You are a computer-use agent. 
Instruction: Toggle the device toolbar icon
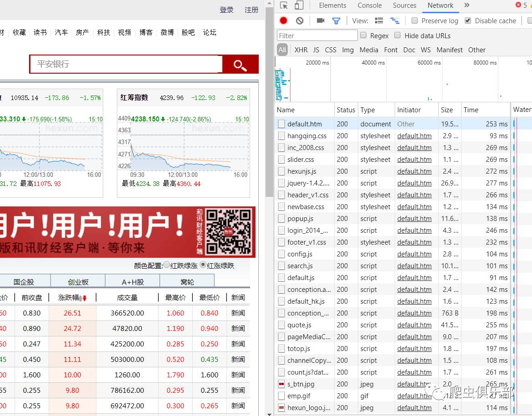(299, 5)
